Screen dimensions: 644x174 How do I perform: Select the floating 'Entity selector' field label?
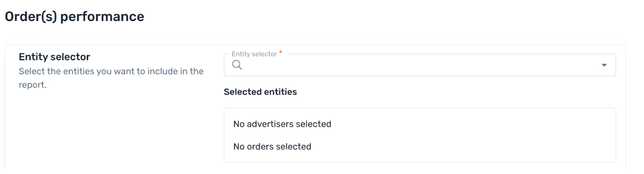point(254,54)
